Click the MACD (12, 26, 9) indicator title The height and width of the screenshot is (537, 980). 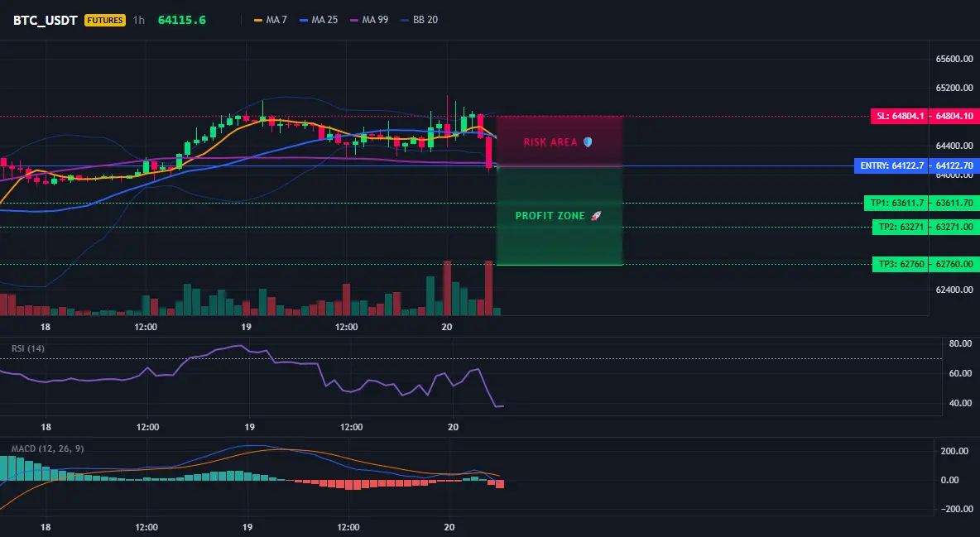47,448
